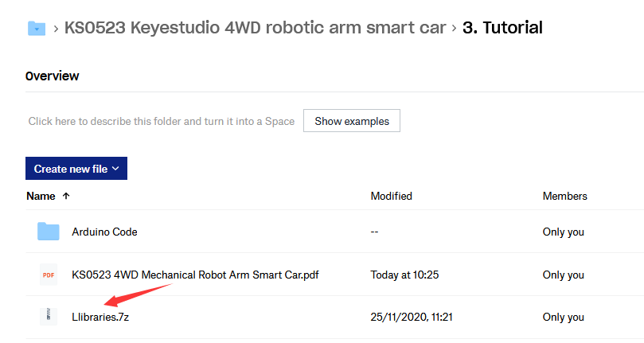
Task: Open the root folder breadcrumb icon
Action: [x=37, y=29]
